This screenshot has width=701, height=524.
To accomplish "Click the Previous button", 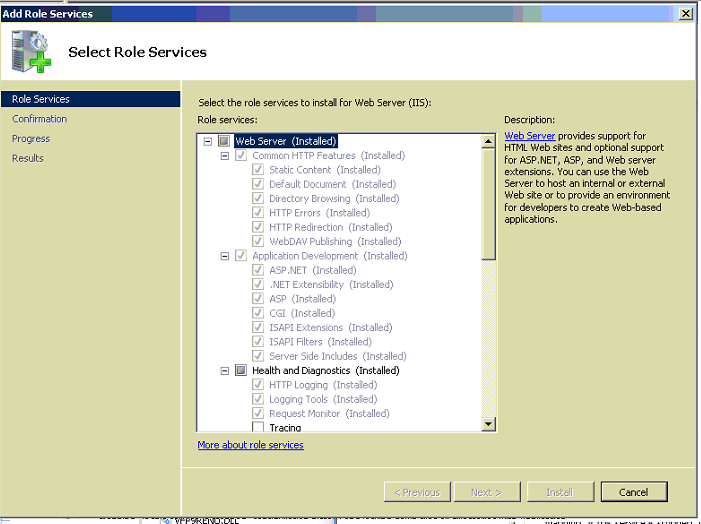I will pyautogui.click(x=417, y=492).
